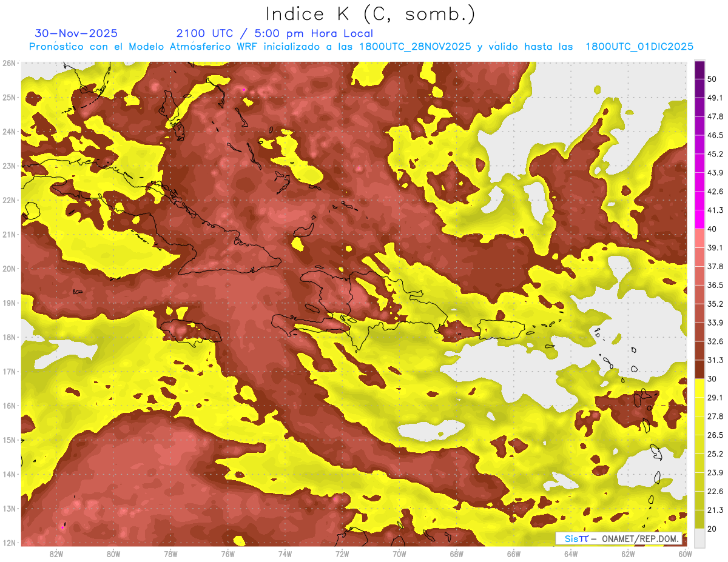The width and height of the screenshot is (728, 562).
Task: Click the time label "2100 UTC / 5:00 pm Hora Local"
Action: (275, 33)
